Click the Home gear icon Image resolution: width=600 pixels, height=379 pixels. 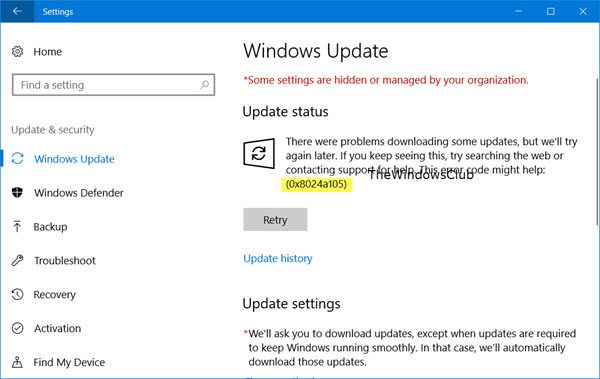(x=17, y=51)
